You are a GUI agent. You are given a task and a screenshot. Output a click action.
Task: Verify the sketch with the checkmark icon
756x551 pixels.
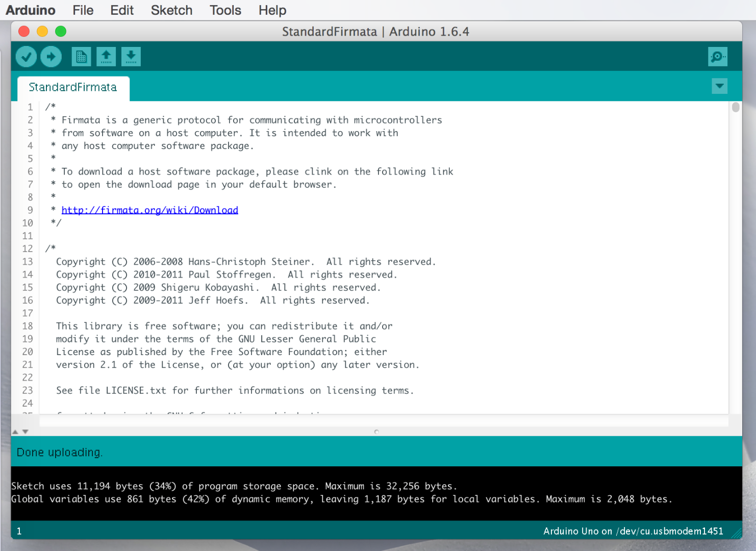26,56
